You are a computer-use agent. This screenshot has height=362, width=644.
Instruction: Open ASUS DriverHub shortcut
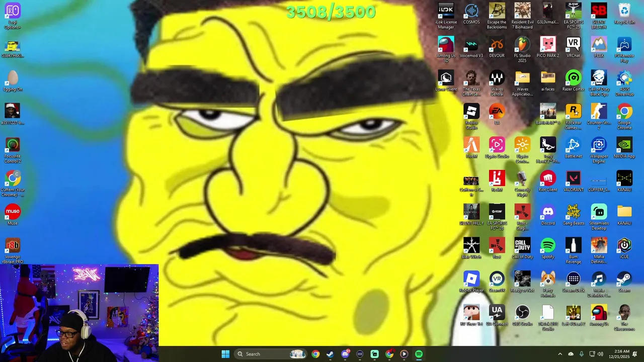click(x=624, y=83)
